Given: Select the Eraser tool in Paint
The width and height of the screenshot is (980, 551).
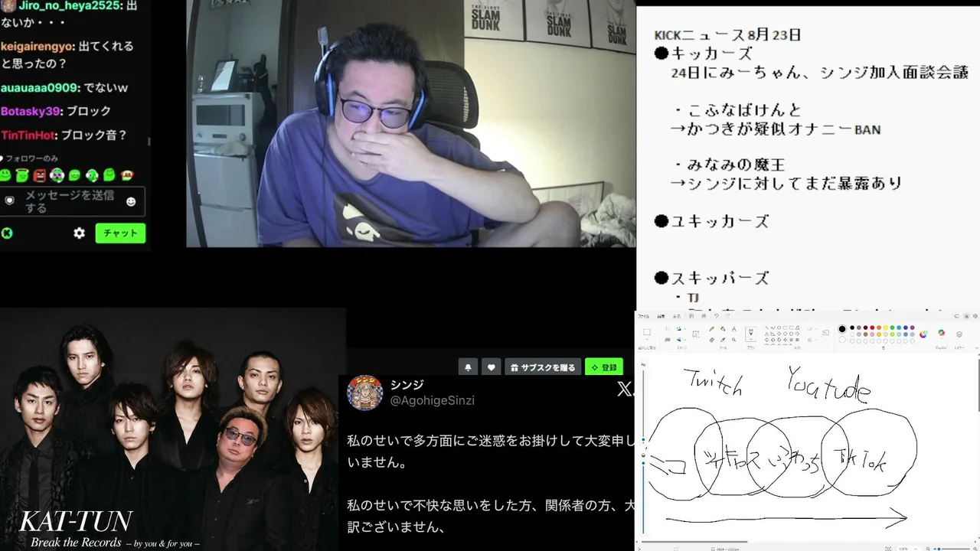Looking at the screenshot, I should point(712,339).
